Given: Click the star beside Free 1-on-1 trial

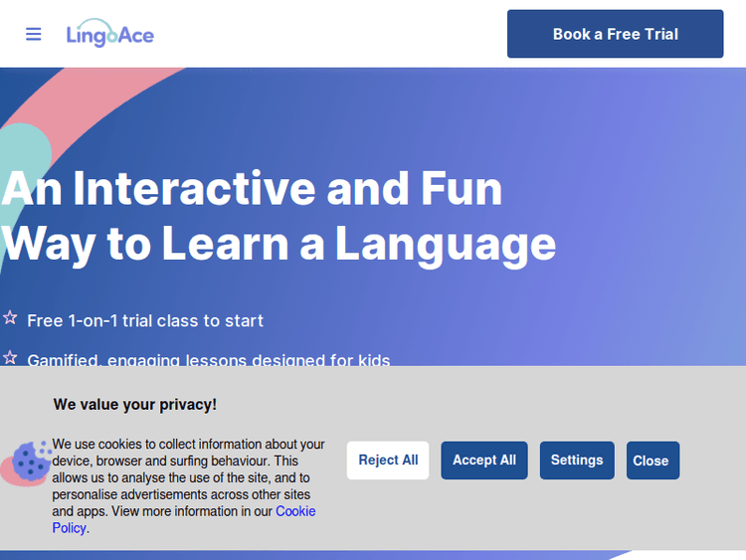Looking at the screenshot, I should tap(10, 318).
